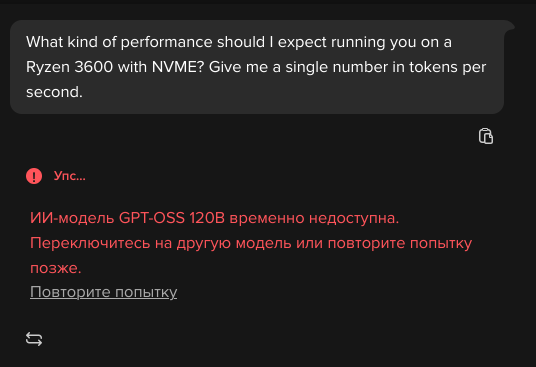
Task: Switch model using the swap arrows icon
Action: 34,339
